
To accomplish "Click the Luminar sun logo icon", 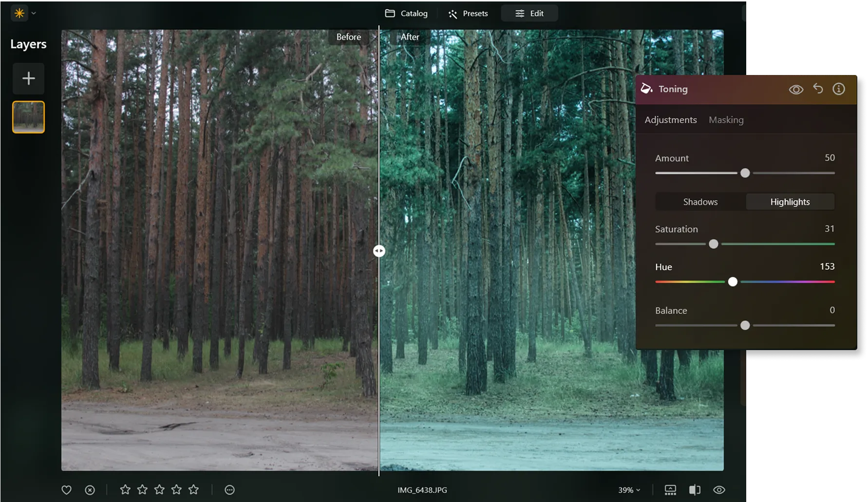I will pyautogui.click(x=19, y=13).
